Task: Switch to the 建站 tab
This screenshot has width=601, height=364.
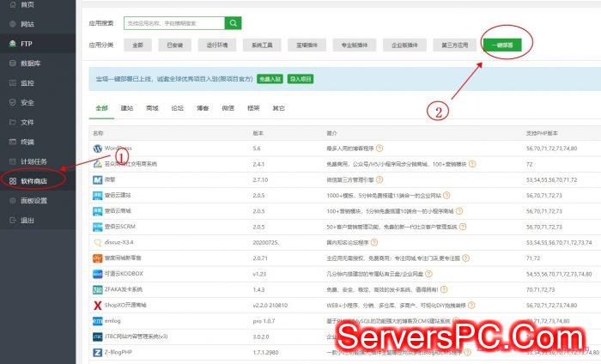Action: point(127,109)
